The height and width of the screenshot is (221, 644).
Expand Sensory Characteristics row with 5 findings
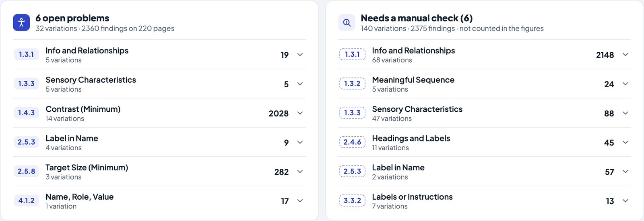(300, 84)
